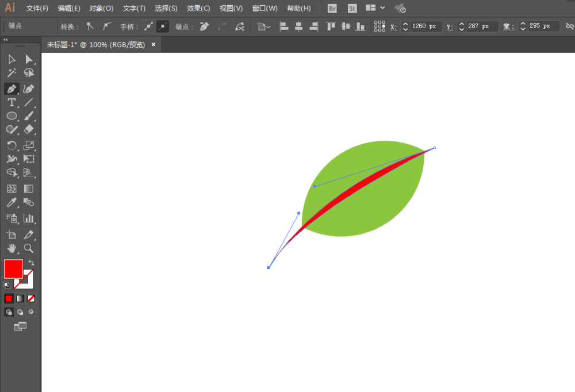Select the Eraser tool
575x392 pixels.
tap(29, 129)
